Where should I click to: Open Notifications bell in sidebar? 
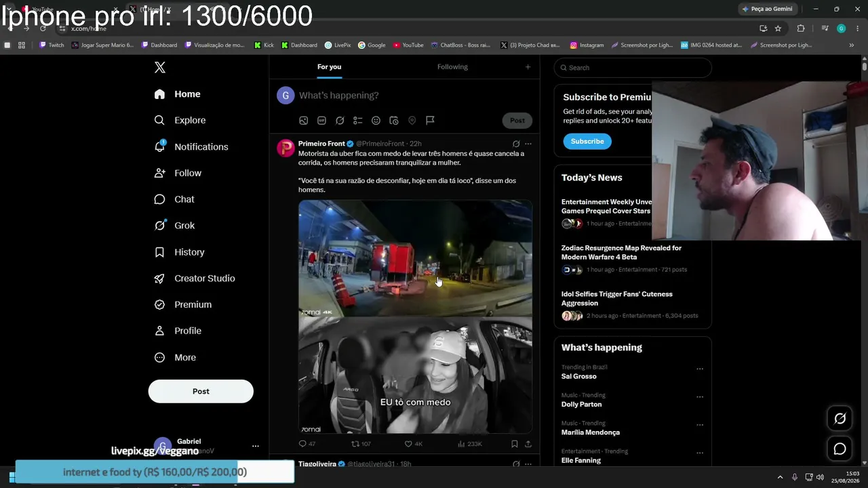pyautogui.click(x=191, y=146)
